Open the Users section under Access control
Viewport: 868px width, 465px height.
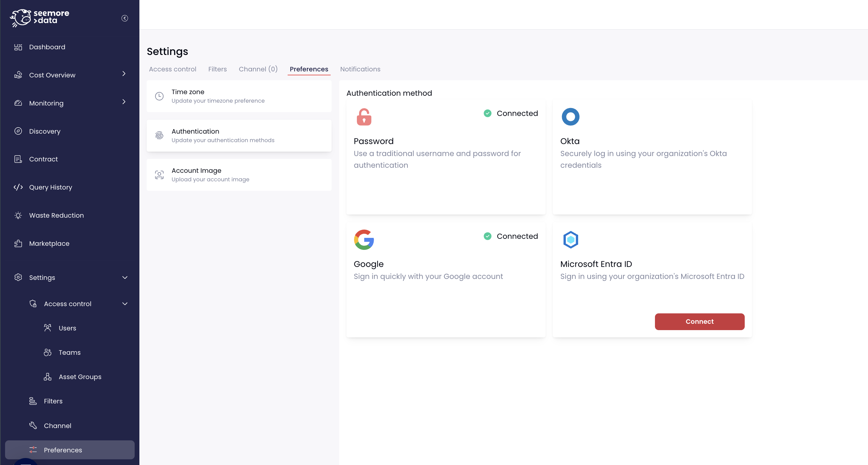pyautogui.click(x=68, y=328)
